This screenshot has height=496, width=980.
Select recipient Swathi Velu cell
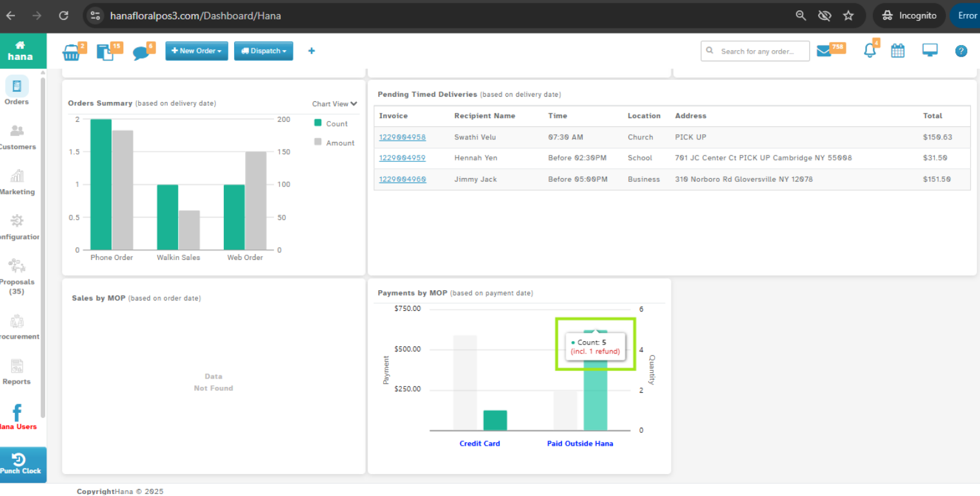point(476,137)
